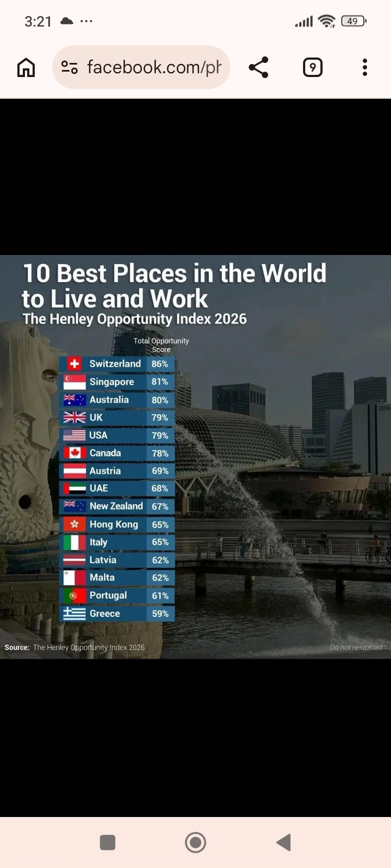Tap the Greek flag icon
391x868 pixels.
(x=74, y=614)
